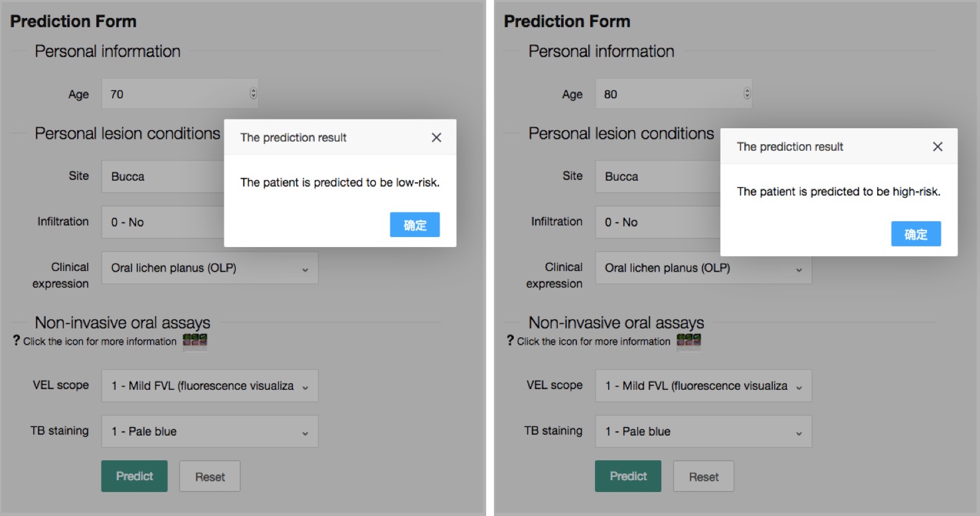The width and height of the screenshot is (980, 516).
Task: Click the info image icon in right form
Action: (x=689, y=341)
